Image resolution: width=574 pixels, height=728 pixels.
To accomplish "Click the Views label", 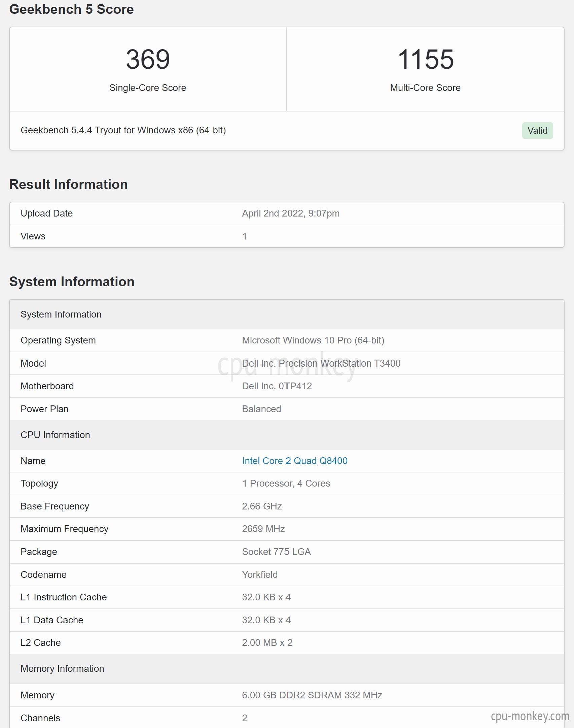I will click(33, 236).
